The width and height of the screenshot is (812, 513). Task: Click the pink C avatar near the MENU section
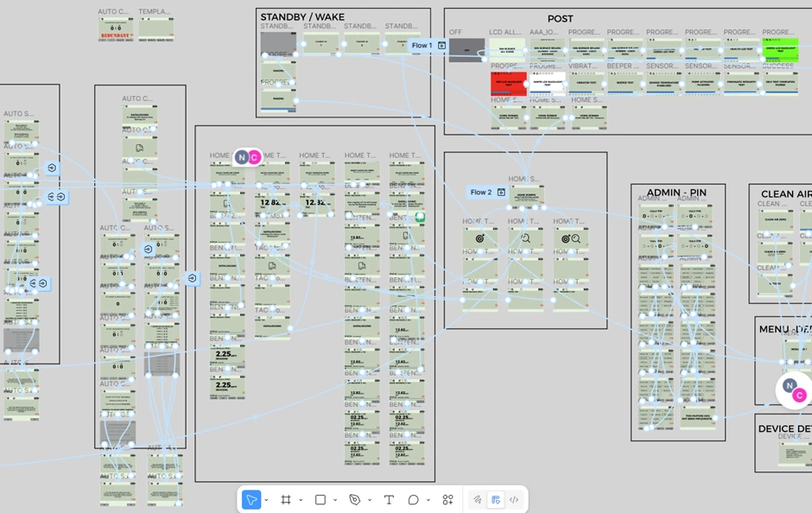point(800,396)
